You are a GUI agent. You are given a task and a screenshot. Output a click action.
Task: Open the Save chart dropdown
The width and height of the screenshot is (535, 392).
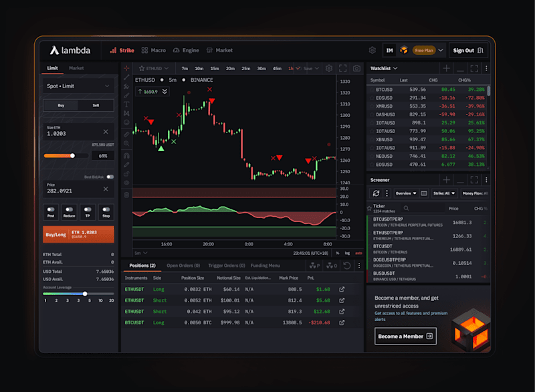click(x=311, y=69)
